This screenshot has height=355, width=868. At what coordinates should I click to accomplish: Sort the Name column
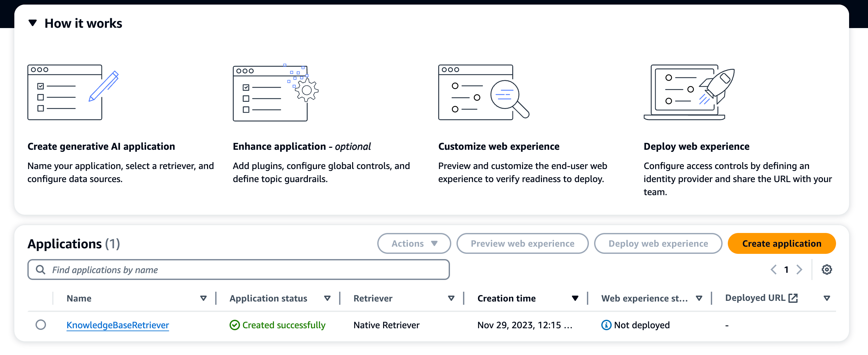point(203,298)
